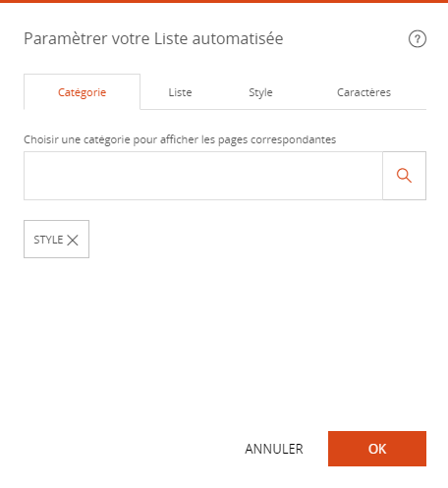Select the STYLE category tag
Screen dimensions: 448x488
click(x=48, y=240)
